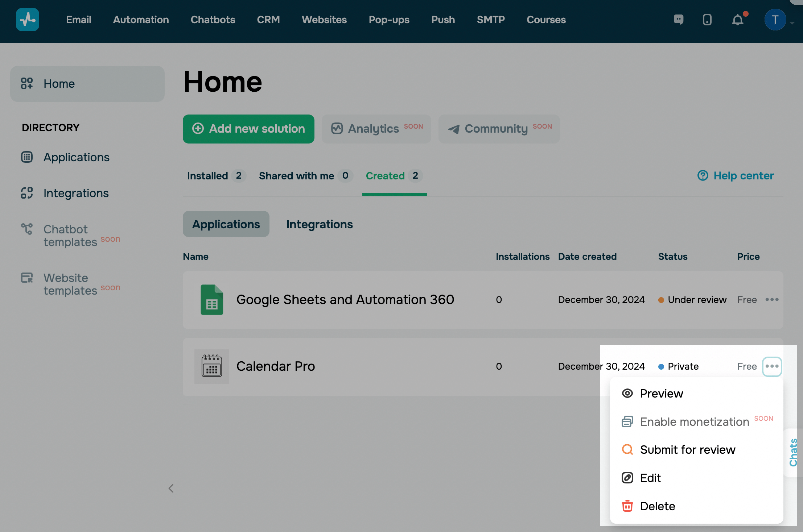Viewport: 803px width, 532px height.
Task: Click the Add new solution button
Action: pos(248,129)
